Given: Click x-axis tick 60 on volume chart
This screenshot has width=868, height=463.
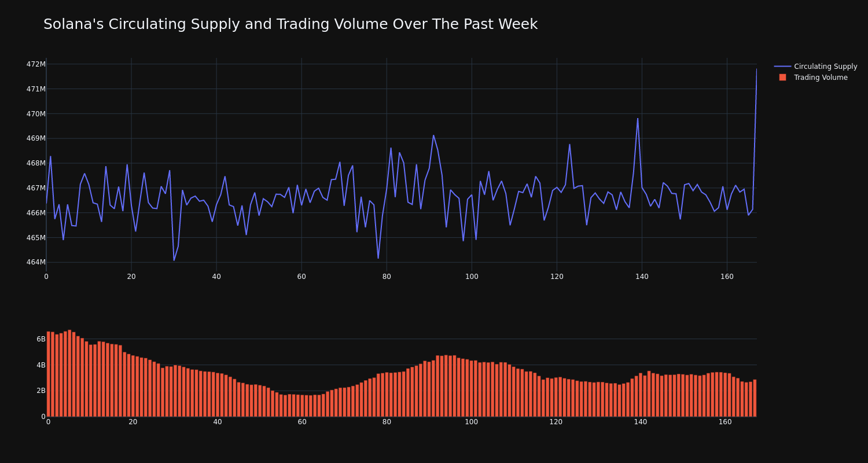Looking at the screenshot, I should (x=302, y=422).
